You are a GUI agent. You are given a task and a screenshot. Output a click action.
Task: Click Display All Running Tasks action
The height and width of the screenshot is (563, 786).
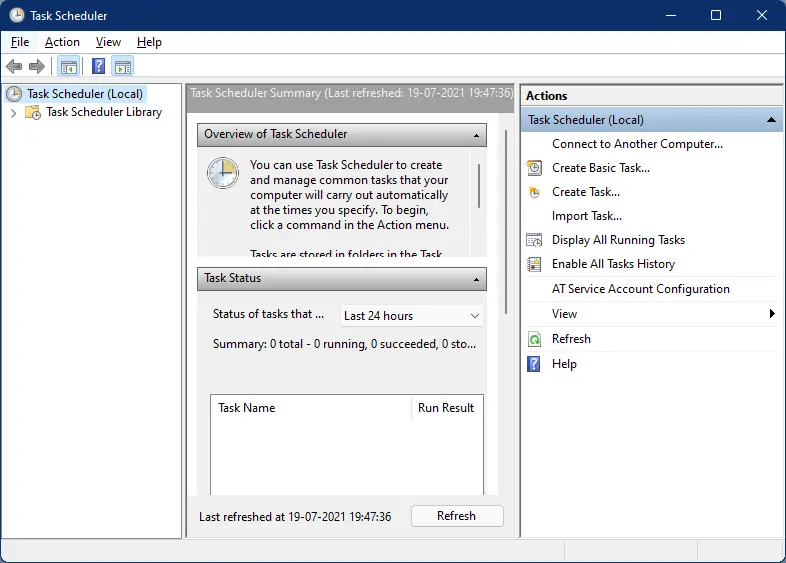(x=618, y=240)
